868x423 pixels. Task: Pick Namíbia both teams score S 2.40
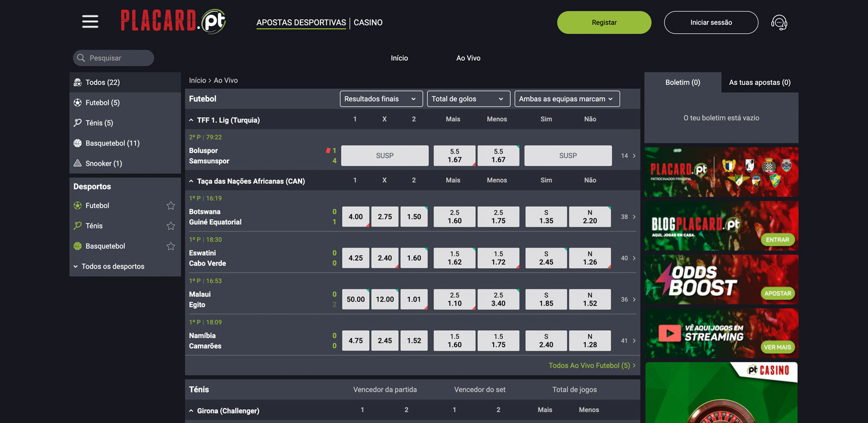[546, 340]
